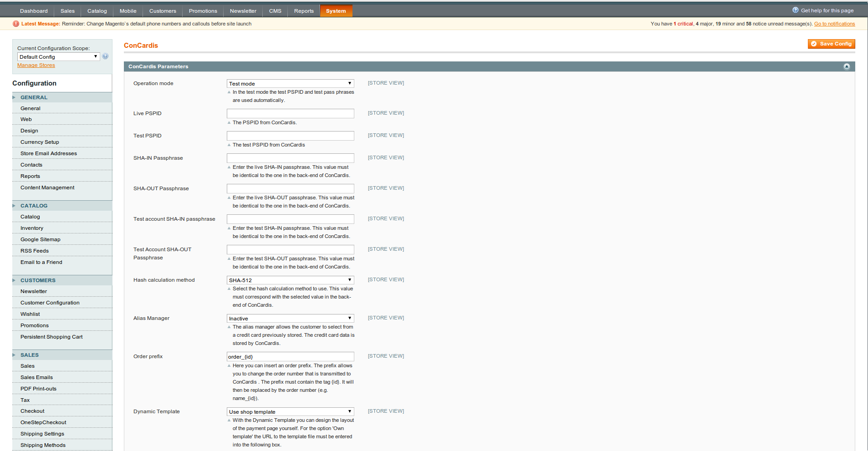Click the Get help for this page icon
The width and height of the screenshot is (868, 451).
[x=795, y=10]
